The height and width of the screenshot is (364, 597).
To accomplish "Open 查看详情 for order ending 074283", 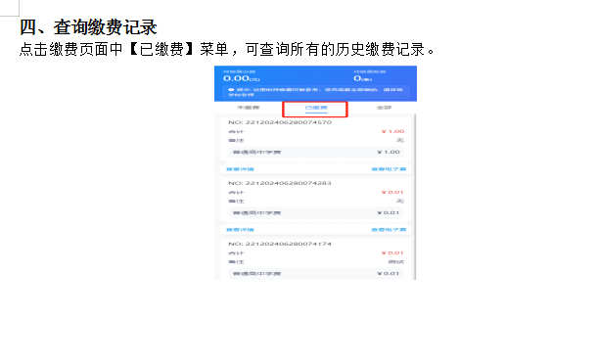I will point(240,230).
